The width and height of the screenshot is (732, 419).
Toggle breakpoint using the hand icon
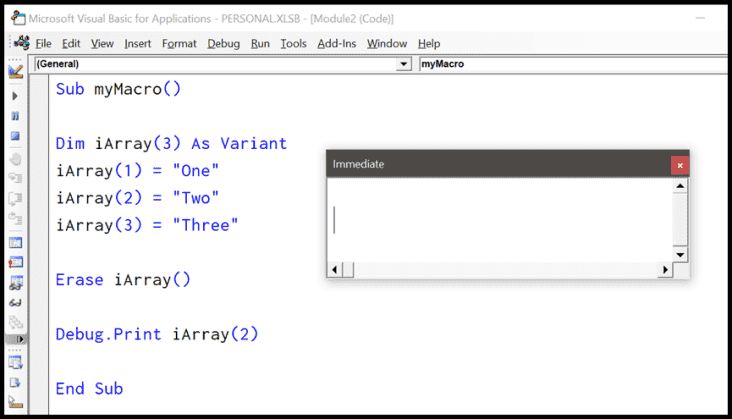pyautogui.click(x=15, y=159)
